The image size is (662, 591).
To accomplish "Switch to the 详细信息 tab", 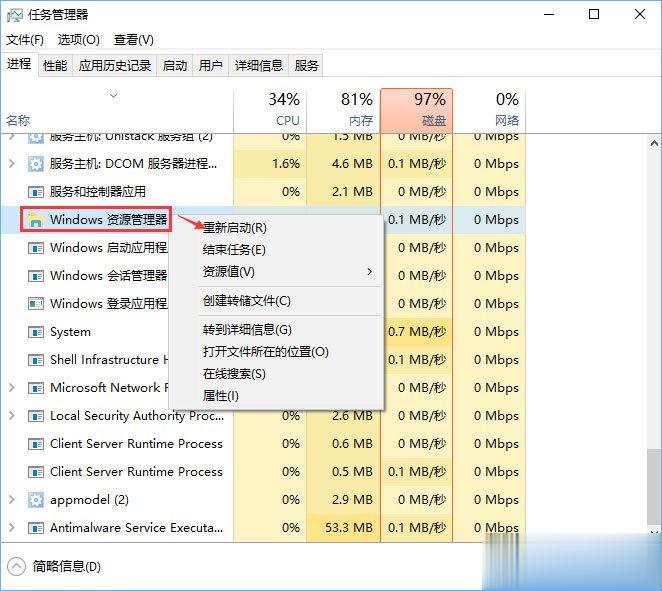I will [x=258, y=65].
